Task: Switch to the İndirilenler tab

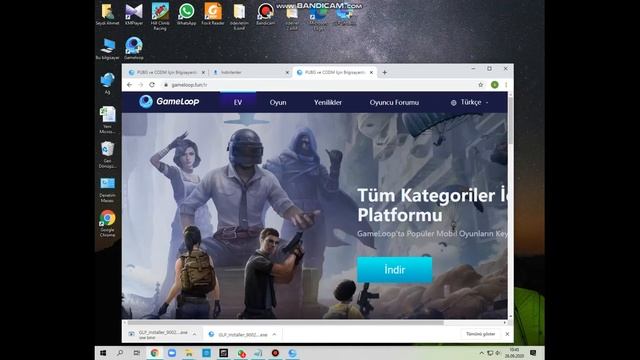Action: tap(249, 72)
